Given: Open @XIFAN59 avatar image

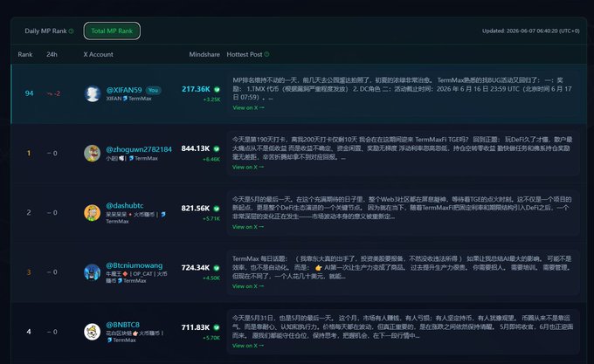Looking at the screenshot, I should coord(92,93).
